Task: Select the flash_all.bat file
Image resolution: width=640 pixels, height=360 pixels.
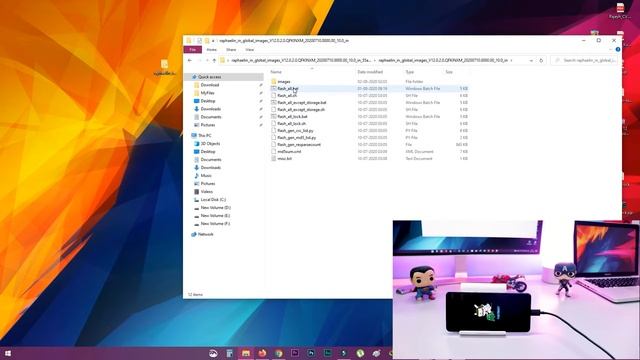Action: pos(288,89)
